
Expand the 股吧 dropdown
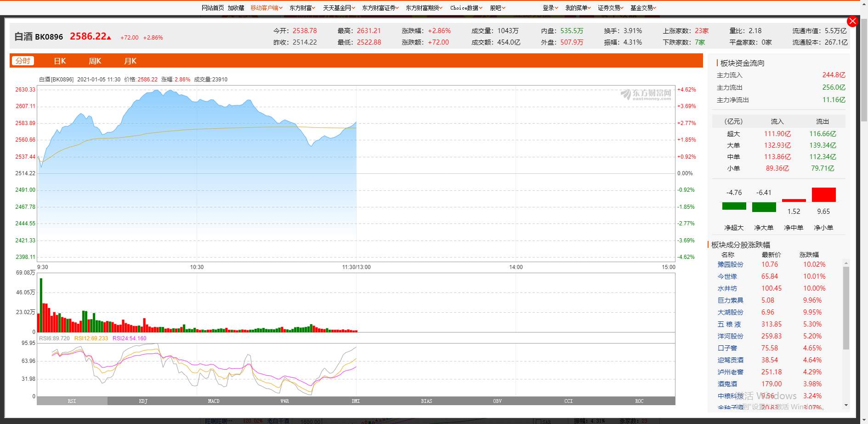(498, 8)
